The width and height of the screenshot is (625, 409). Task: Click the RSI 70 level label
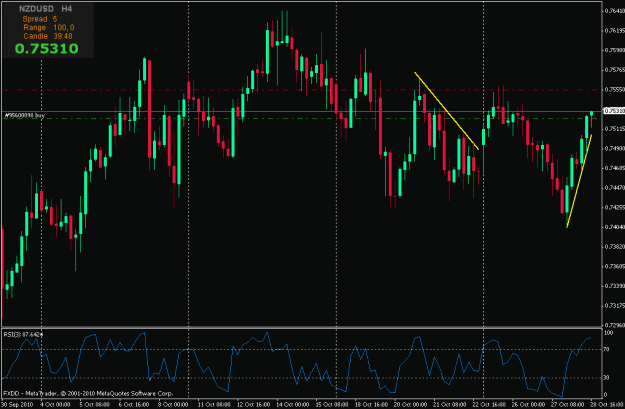(x=606, y=349)
